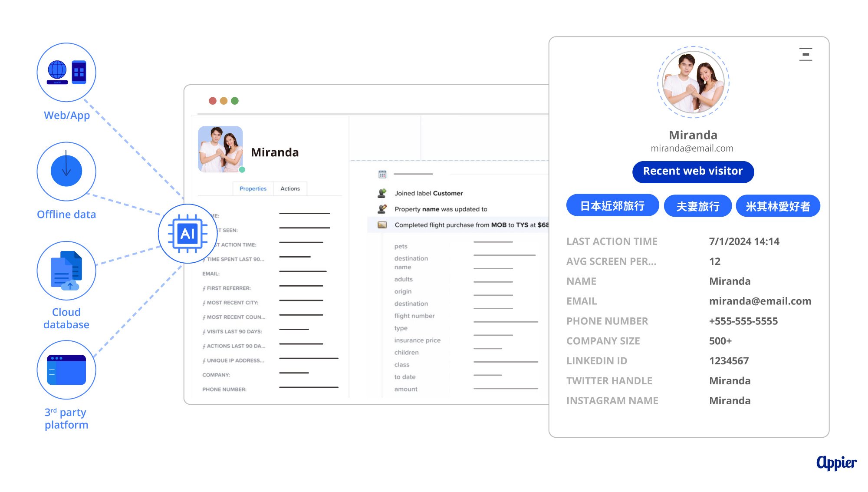Toggle the 夫妻旅行 segment tag
Image resolution: width=868 pixels, height=492 pixels.
click(699, 205)
